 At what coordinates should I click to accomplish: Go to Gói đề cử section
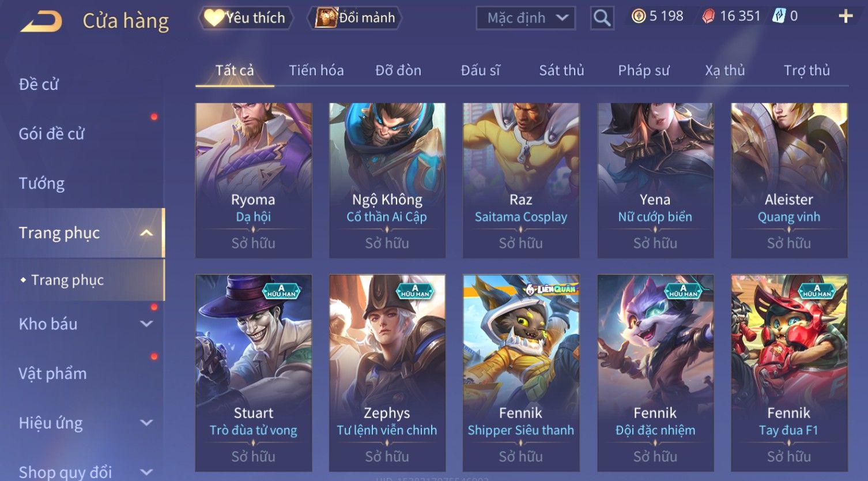coord(51,134)
